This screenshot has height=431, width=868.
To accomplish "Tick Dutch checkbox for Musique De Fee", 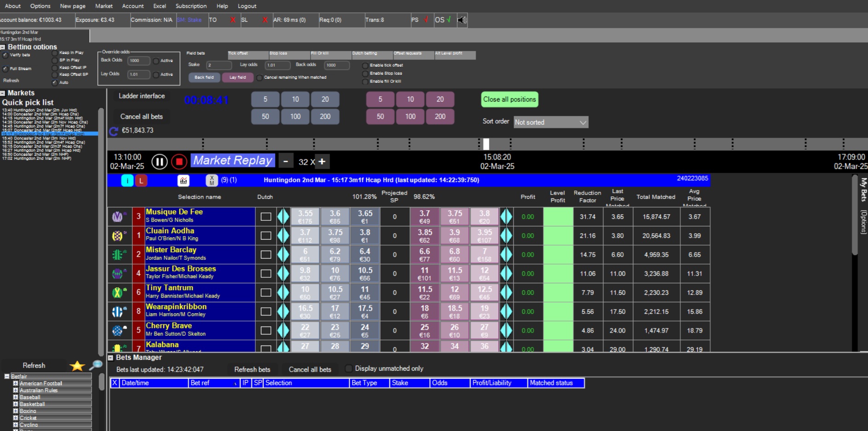I will click(266, 217).
